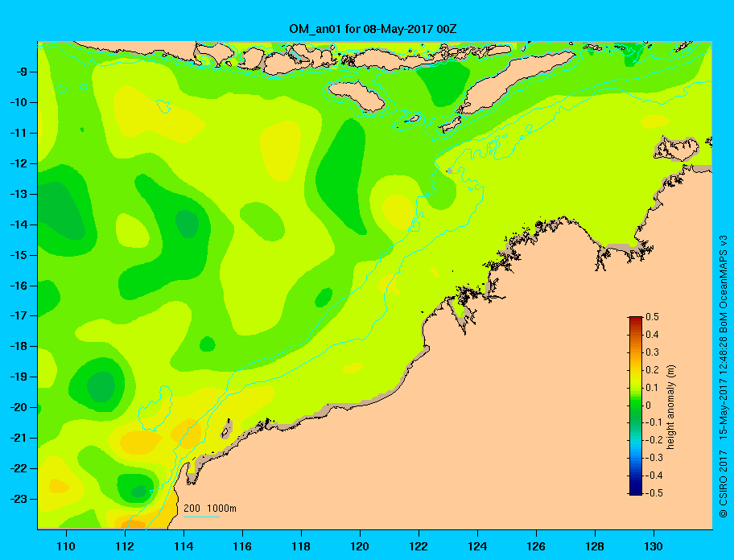
Task: Click the CSIRO copyright text on right edge
Action: click(724, 376)
